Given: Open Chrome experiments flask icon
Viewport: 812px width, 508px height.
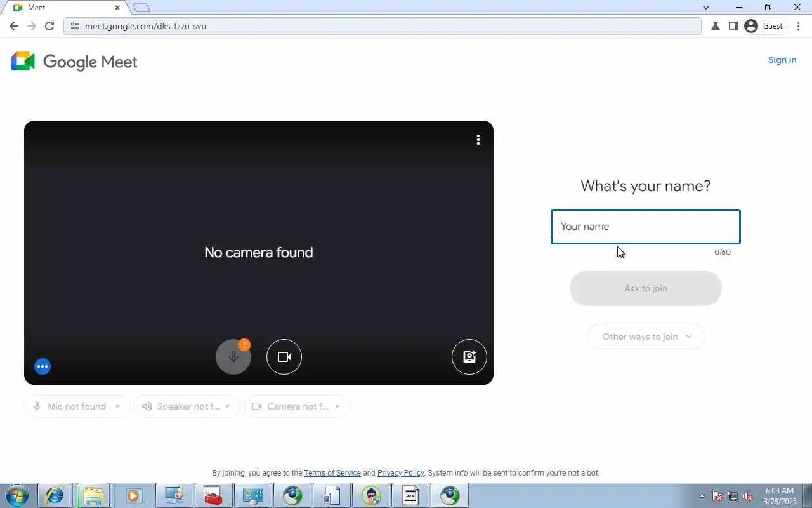Looking at the screenshot, I should pos(716,26).
